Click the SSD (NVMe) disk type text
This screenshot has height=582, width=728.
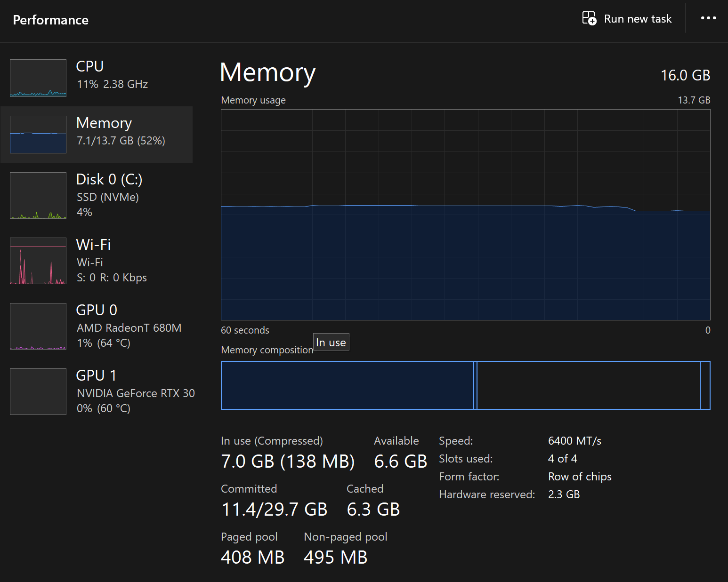108,197
